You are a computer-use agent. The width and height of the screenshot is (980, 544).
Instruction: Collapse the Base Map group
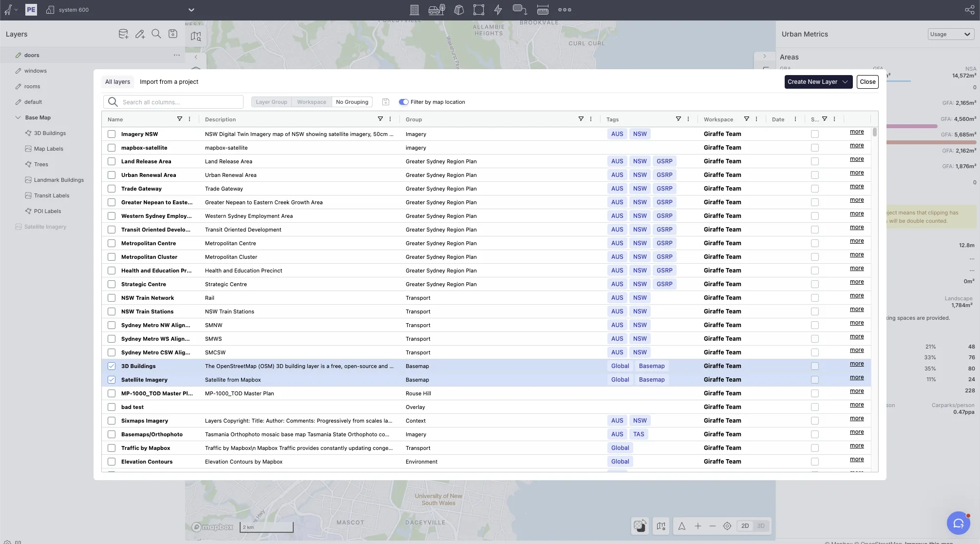click(18, 117)
